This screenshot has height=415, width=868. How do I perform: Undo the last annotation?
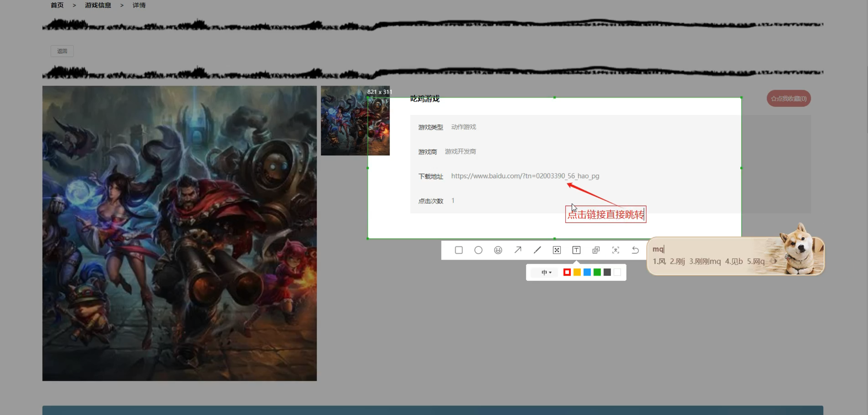coord(635,250)
